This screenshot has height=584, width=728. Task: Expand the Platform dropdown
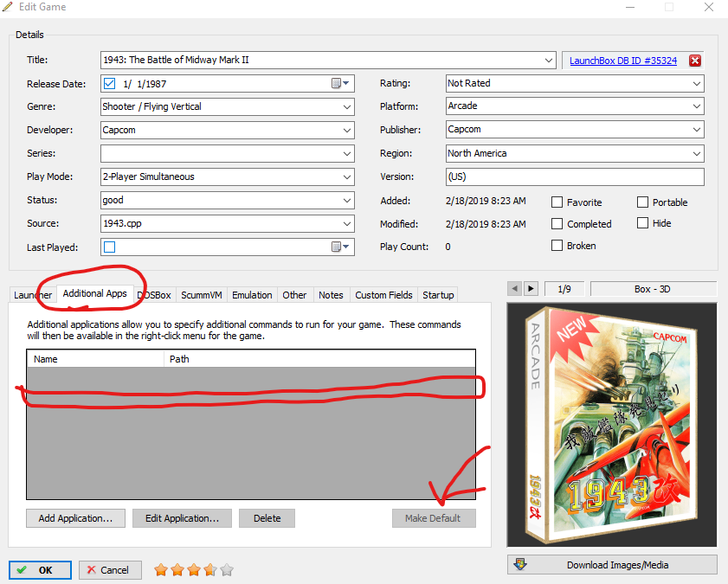pos(697,106)
